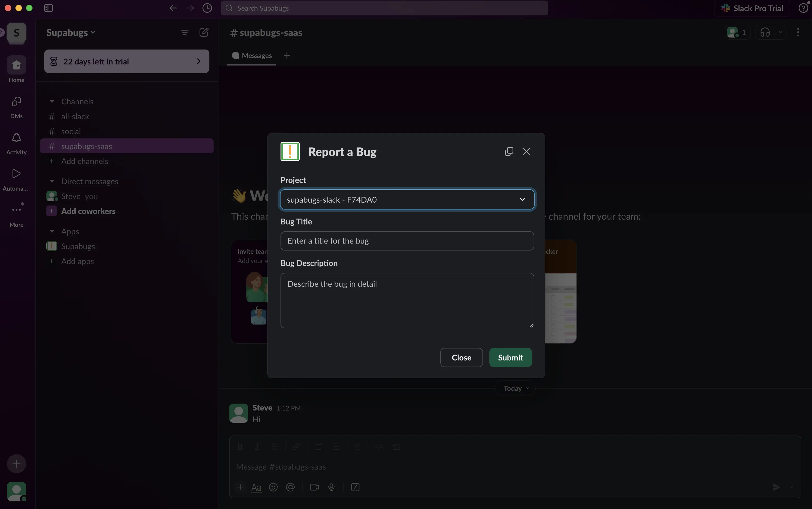Screen dimensions: 812x509
Task: Toggle bold formatting in composer
Action: (240, 447)
